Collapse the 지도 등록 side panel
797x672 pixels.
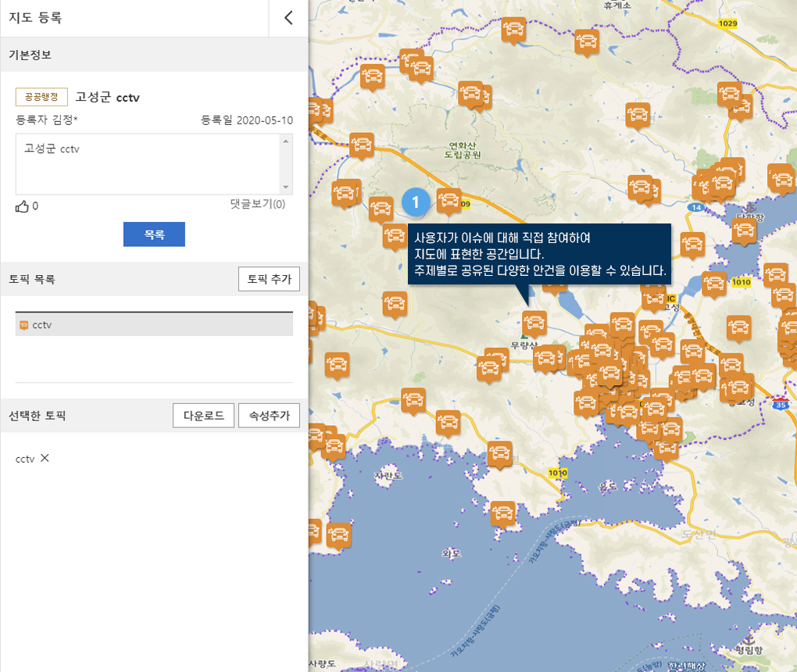pyautogui.click(x=288, y=18)
